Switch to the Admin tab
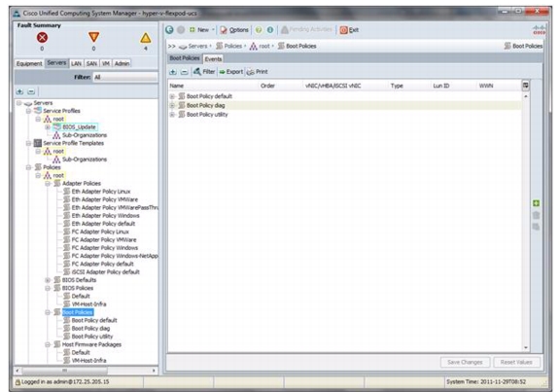 122,63
